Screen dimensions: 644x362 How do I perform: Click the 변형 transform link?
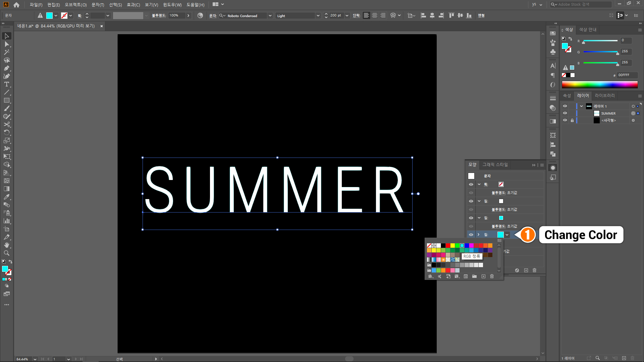point(481,16)
